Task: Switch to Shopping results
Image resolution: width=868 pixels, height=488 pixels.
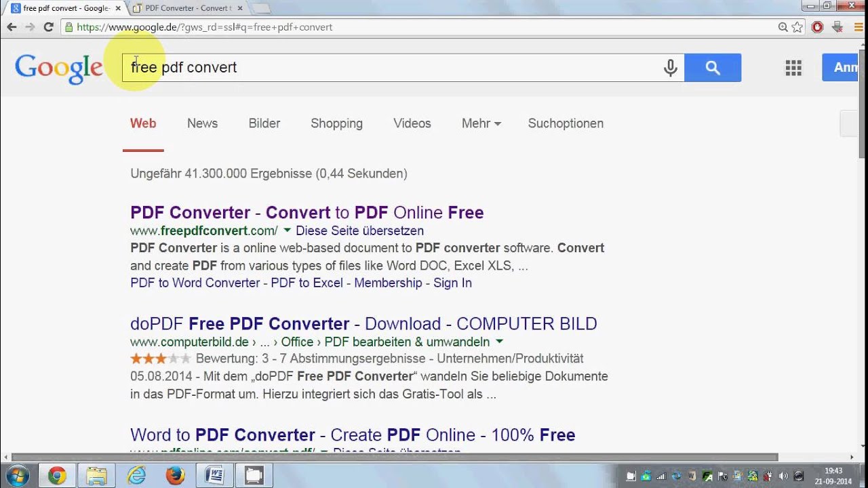Action: click(336, 123)
